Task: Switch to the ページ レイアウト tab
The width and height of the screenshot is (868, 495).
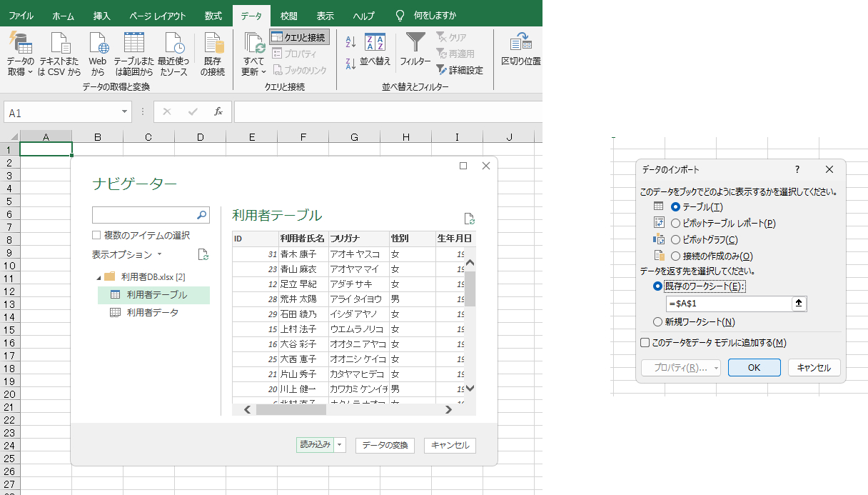Action: [158, 16]
